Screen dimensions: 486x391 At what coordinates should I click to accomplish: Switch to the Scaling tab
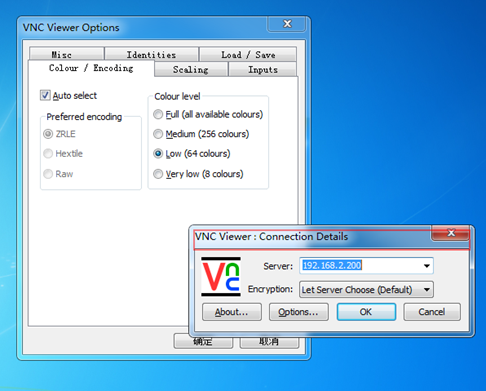click(x=191, y=69)
